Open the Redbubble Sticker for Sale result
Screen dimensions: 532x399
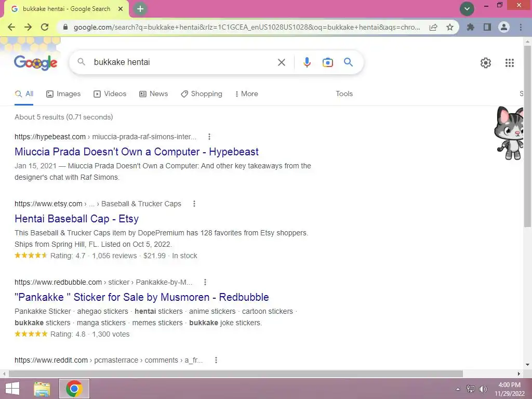pos(141,297)
